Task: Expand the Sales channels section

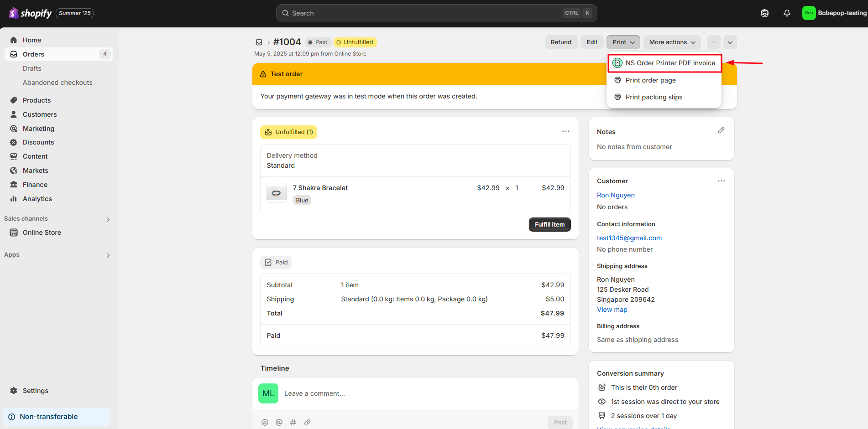Action: click(108, 219)
